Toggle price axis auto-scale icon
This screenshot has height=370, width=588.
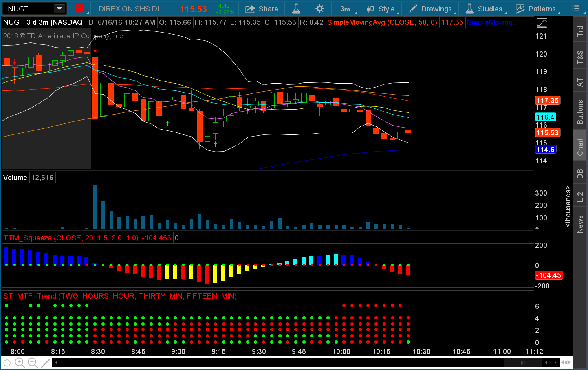click(x=541, y=23)
